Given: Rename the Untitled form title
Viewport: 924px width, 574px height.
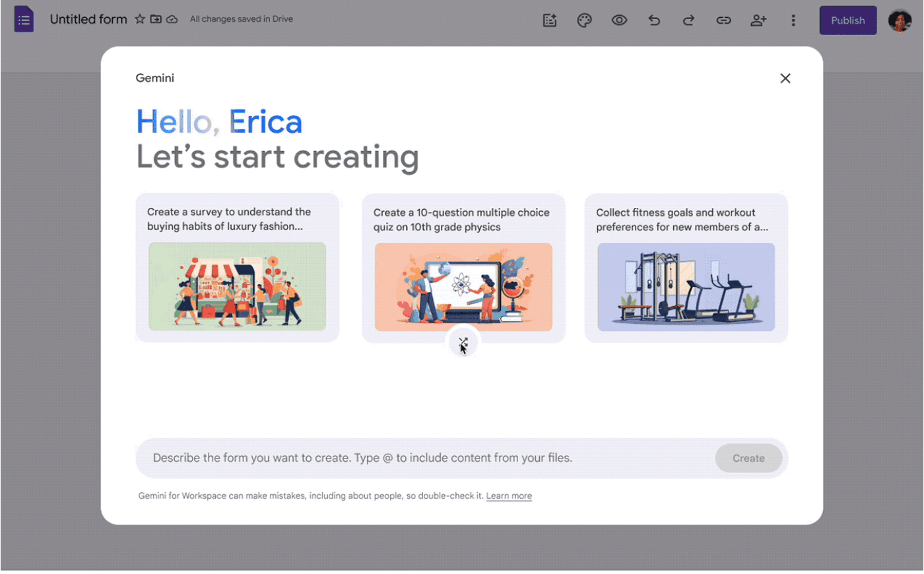Looking at the screenshot, I should pos(88,19).
